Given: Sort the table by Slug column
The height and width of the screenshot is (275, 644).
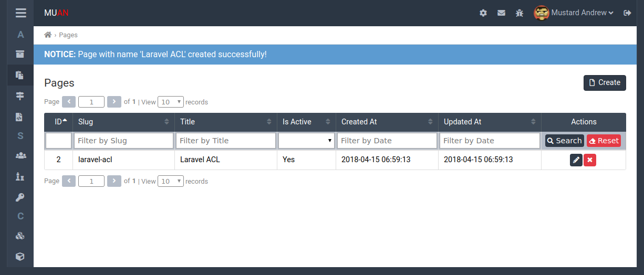Looking at the screenshot, I should pyautogui.click(x=123, y=122).
